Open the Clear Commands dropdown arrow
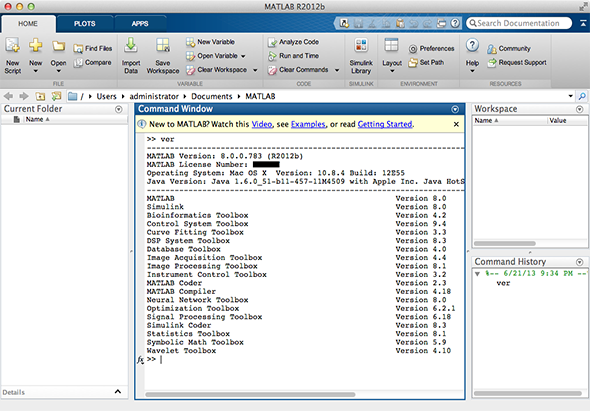This screenshot has height=411, width=590. [337, 70]
